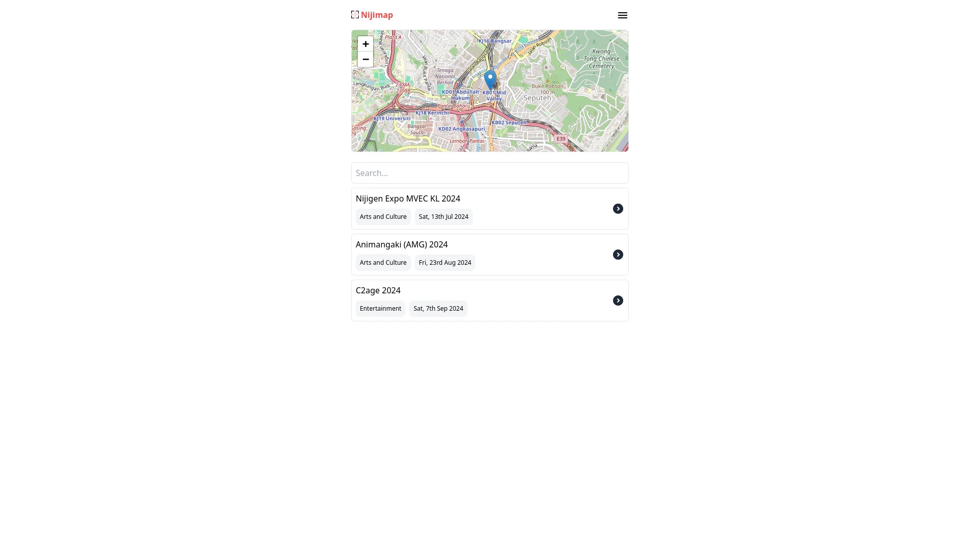Expand the Nijigen Expo MVEC KL 2024 listing

(x=618, y=209)
